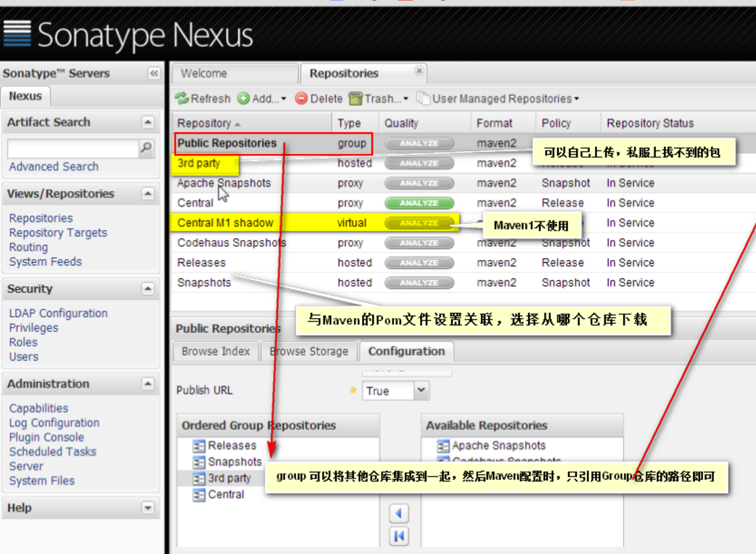Viewport: 756px width, 554px height.
Task: Click the green Analyze button for Central
Action: [x=419, y=203]
